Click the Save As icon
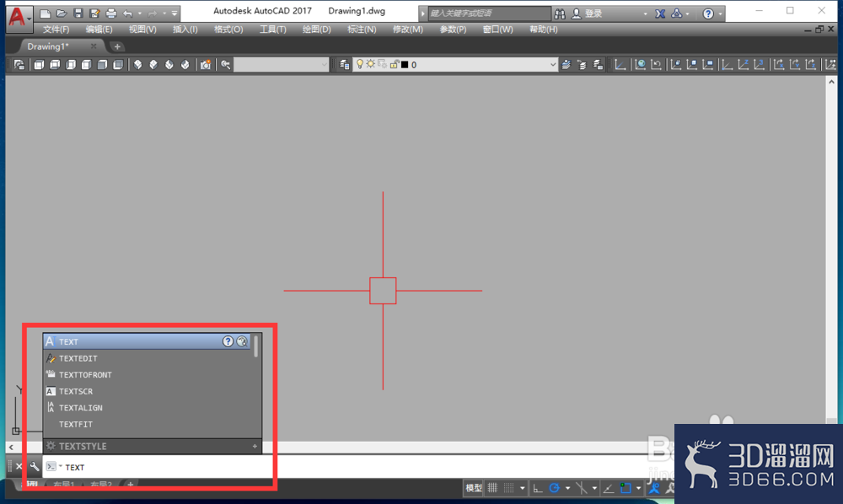 tap(94, 13)
